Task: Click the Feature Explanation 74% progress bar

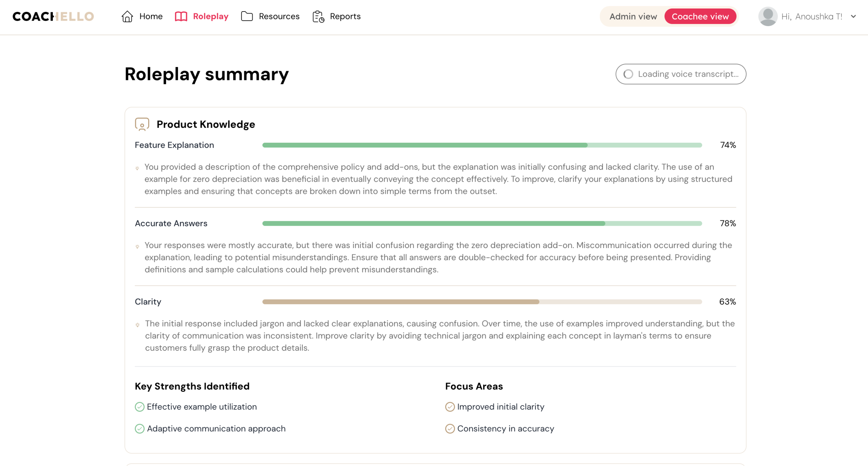Action: (x=482, y=145)
